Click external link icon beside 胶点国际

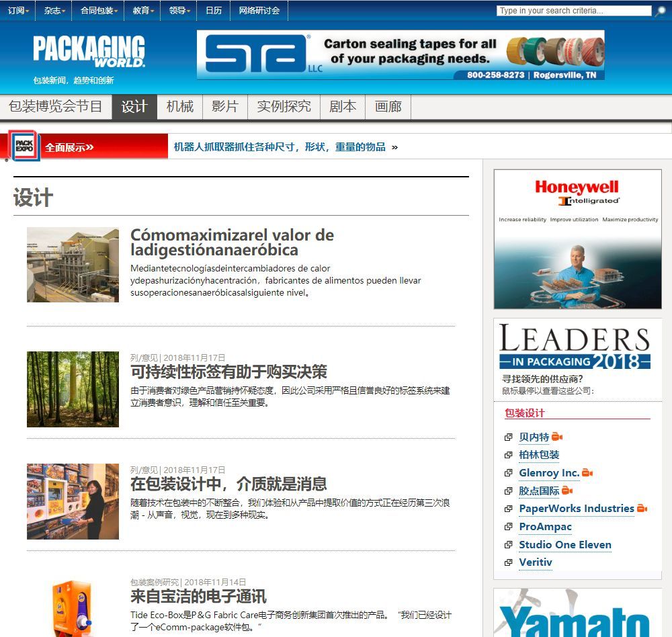pyautogui.click(x=508, y=491)
